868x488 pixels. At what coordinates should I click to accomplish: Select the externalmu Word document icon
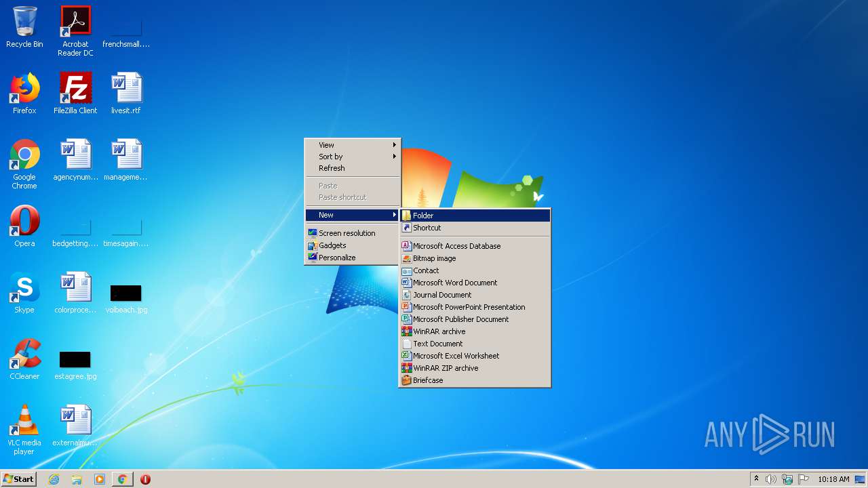pyautogui.click(x=75, y=426)
